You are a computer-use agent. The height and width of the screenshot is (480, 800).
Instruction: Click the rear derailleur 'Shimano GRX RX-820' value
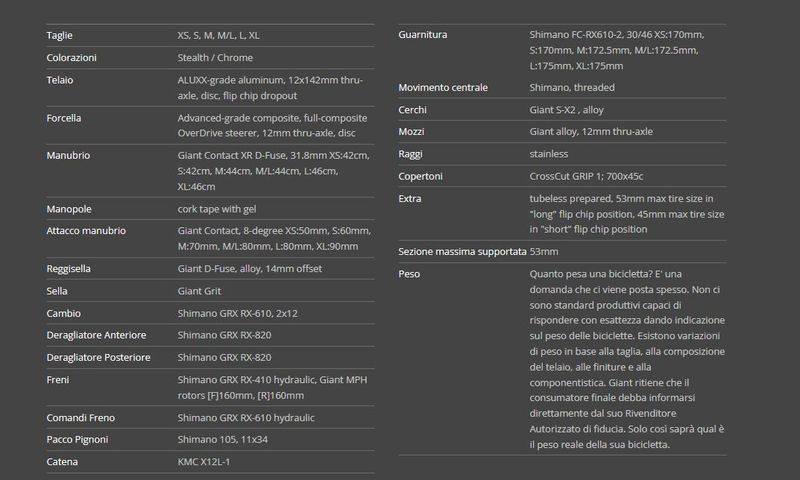point(224,358)
